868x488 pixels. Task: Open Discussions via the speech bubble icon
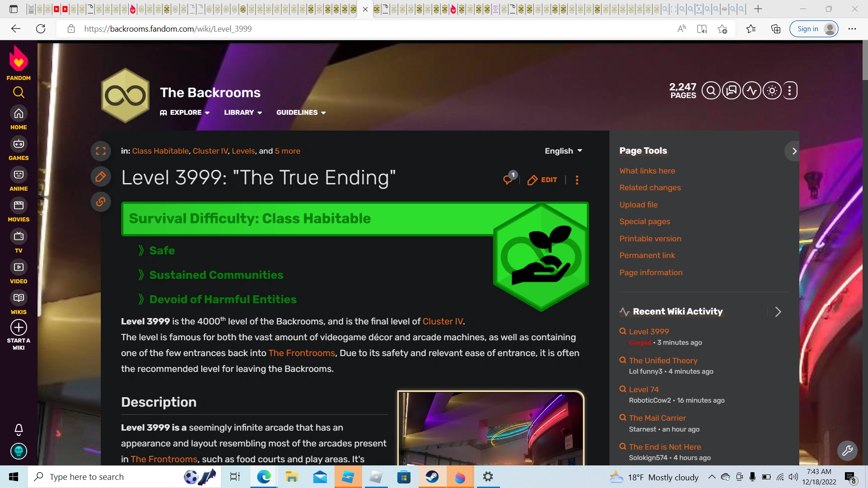click(731, 90)
